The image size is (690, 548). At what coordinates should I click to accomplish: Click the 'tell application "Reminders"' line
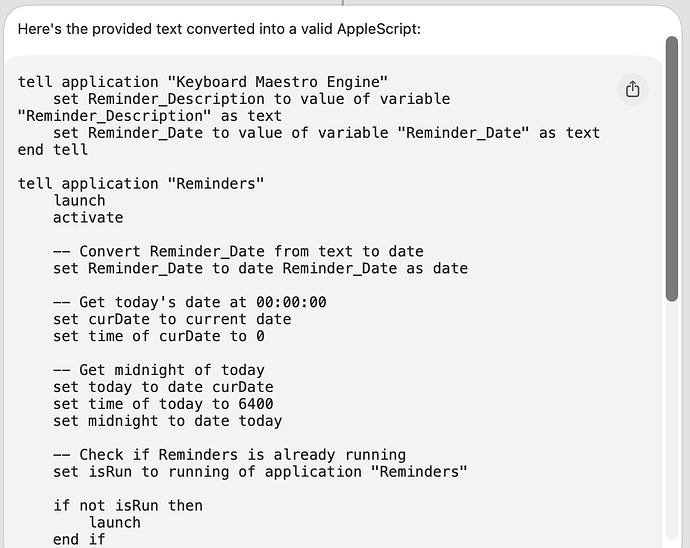coord(141,183)
